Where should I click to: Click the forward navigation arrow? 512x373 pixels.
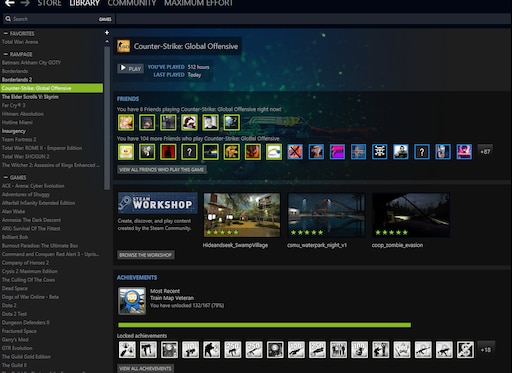25,3
